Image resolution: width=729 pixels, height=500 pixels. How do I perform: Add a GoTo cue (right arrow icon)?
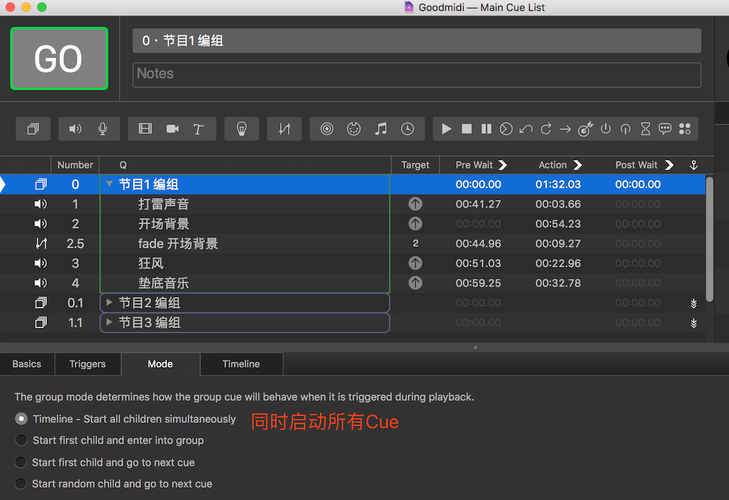click(x=565, y=129)
